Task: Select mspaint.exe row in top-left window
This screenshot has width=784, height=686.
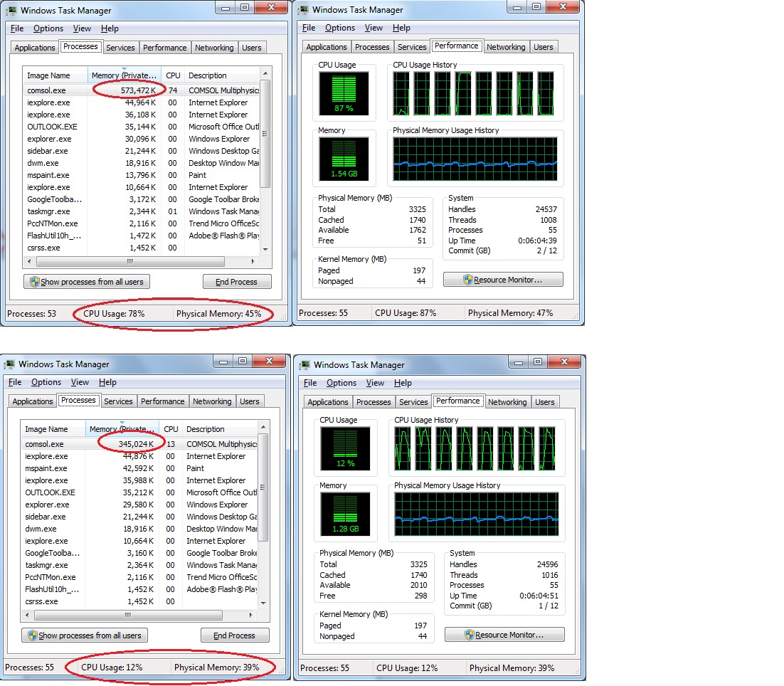Action: tap(142, 175)
